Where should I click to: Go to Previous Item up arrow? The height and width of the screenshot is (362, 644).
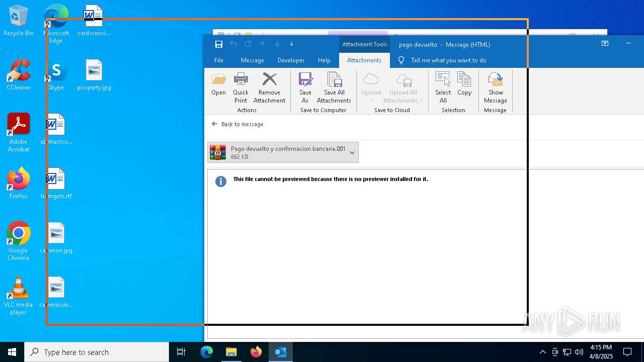point(262,44)
